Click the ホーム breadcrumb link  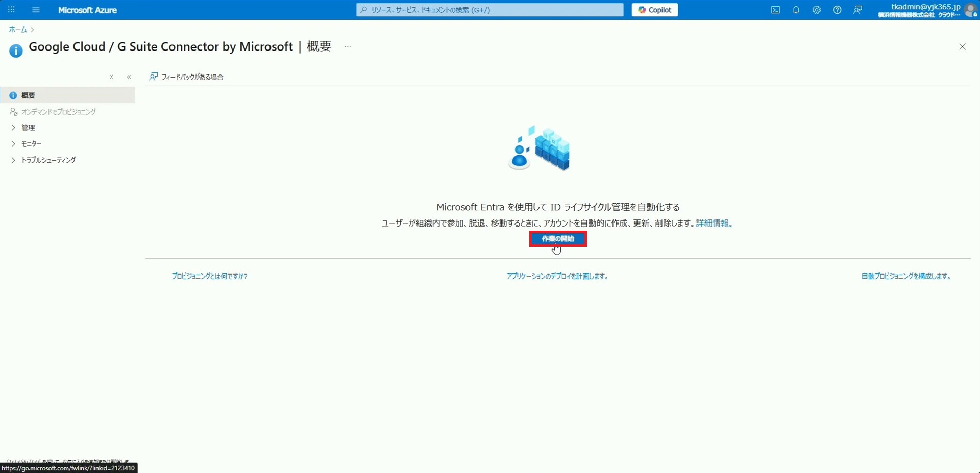point(17,30)
